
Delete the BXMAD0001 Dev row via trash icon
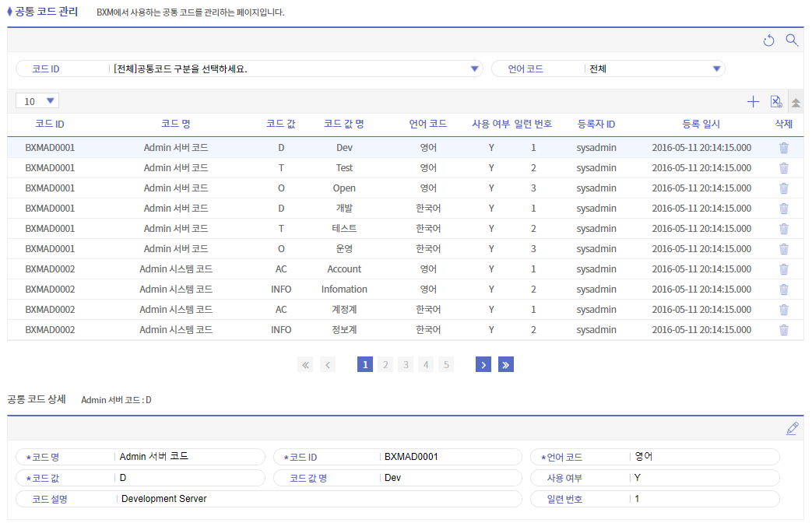[x=783, y=148]
